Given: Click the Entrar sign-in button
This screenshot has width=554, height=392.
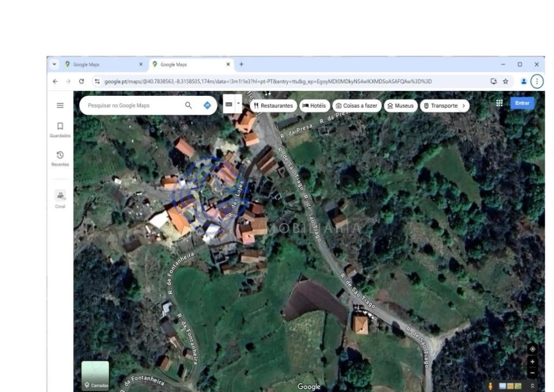Looking at the screenshot, I should tap(522, 103).
